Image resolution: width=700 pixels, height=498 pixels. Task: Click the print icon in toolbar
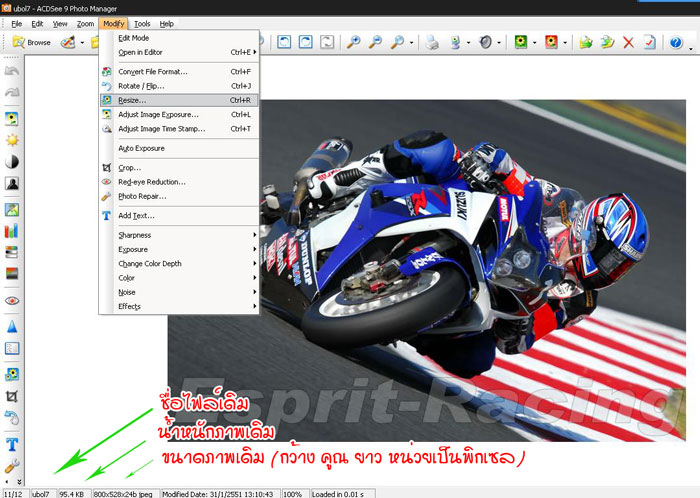(x=432, y=42)
